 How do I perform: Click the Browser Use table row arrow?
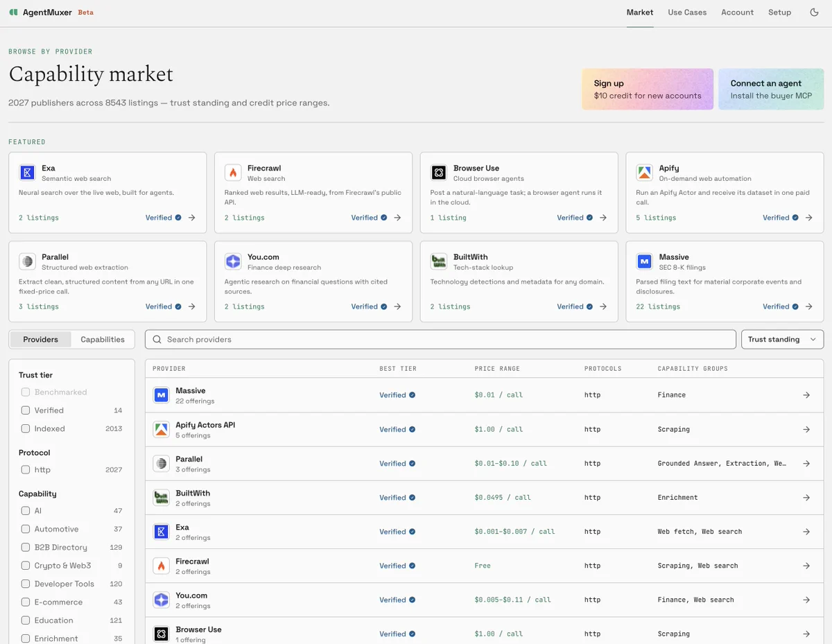(x=806, y=634)
